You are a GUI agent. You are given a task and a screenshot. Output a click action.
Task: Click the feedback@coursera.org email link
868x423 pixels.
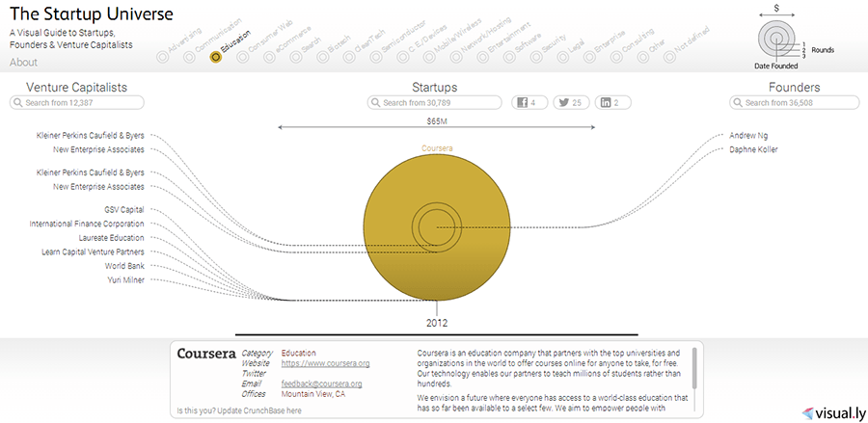click(x=321, y=383)
